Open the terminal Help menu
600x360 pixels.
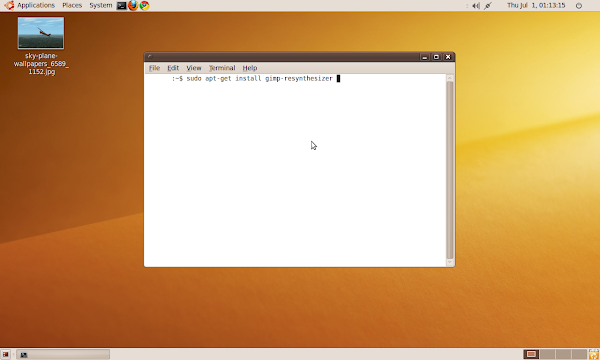pos(249,68)
